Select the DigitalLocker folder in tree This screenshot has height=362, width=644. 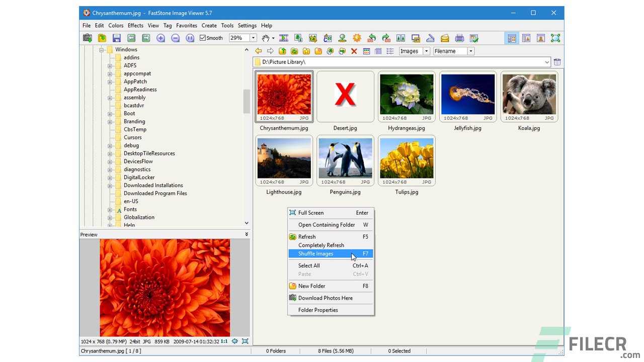(139, 177)
